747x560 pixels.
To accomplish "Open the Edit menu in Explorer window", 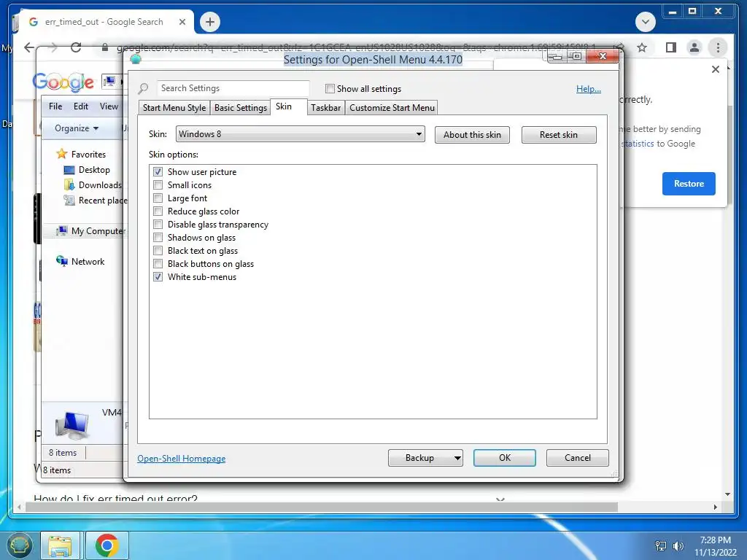I will (80, 106).
